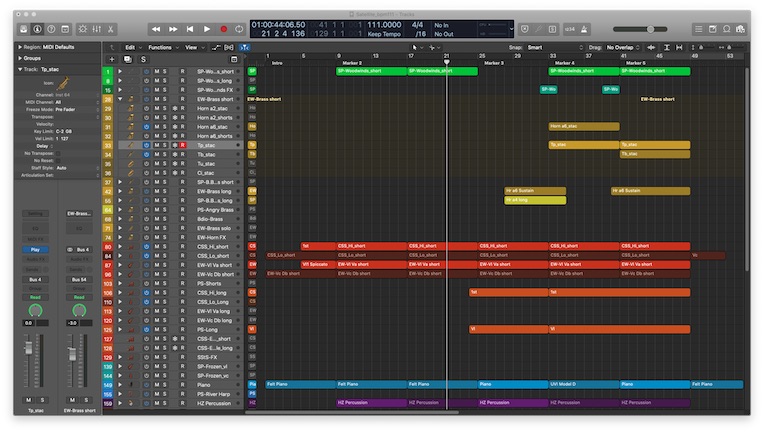Mute the Piano track
The height and width of the screenshot is (432, 764).
tap(156, 384)
